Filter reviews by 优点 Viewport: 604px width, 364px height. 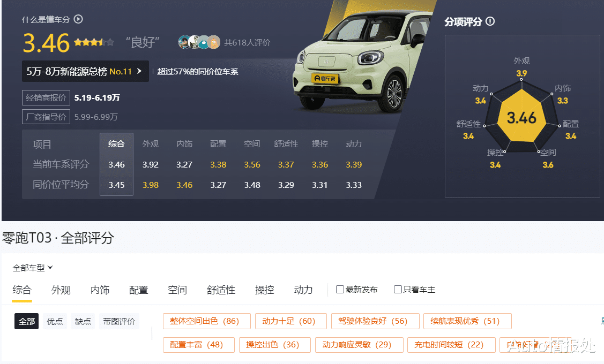tap(55, 321)
